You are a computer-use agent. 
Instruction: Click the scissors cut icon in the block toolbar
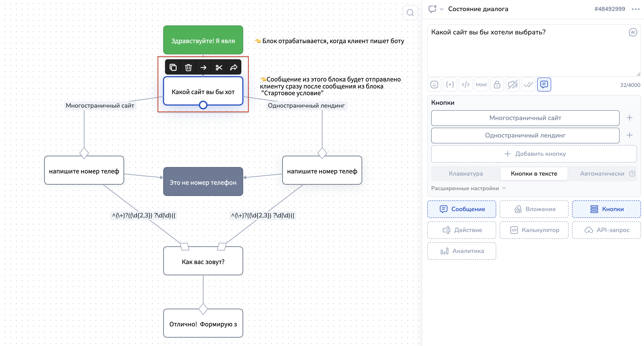[x=219, y=68]
